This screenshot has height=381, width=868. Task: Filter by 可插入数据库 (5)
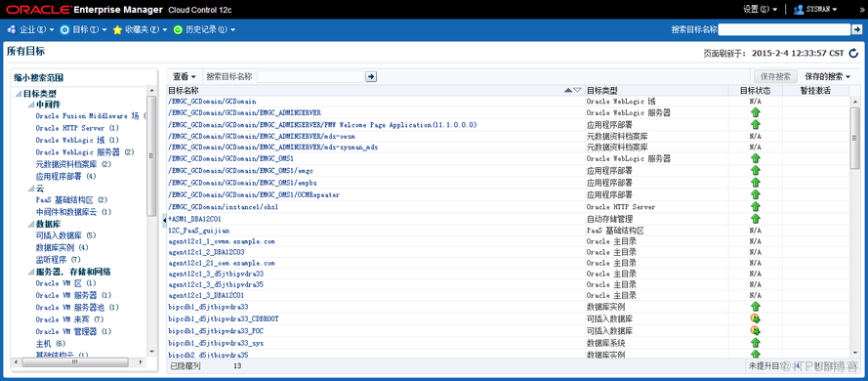(65, 235)
